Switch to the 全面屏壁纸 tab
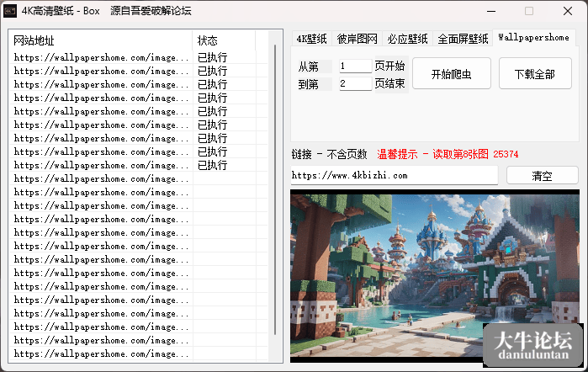The height and width of the screenshot is (372, 588). pyautogui.click(x=463, y=39)
